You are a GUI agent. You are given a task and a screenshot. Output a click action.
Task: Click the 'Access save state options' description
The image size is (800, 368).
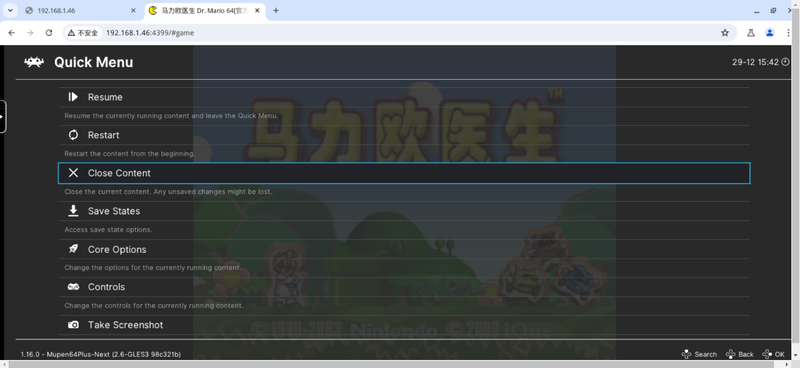coord(108,230)
